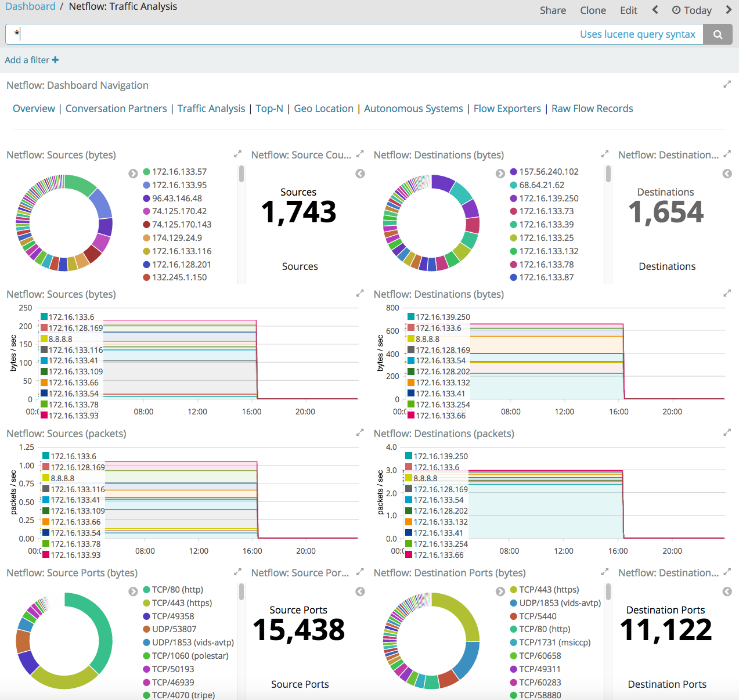Click the Clone button in top toolbar
The image size is (739, 700).
(x=593, y=10)
